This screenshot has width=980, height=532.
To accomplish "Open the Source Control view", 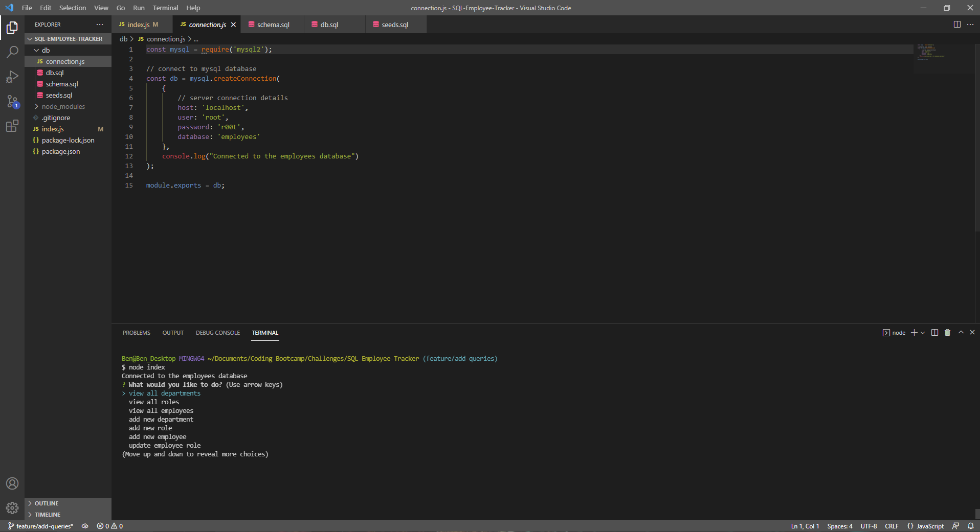I will (12, 101).
